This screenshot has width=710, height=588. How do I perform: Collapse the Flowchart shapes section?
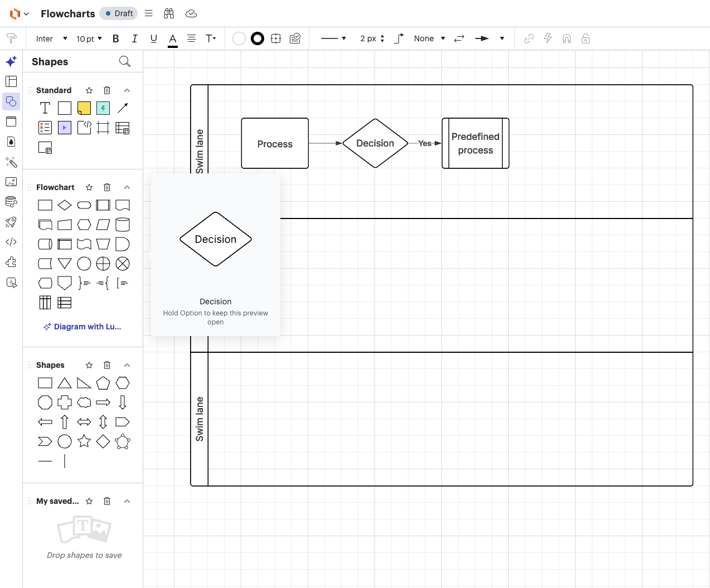[x=127, y=187]
